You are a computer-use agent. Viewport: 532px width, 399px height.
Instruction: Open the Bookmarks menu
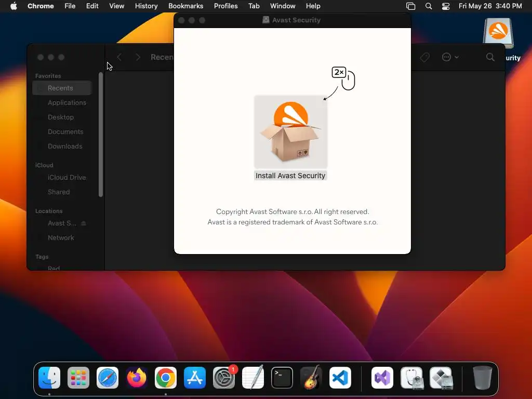(185, 6)
